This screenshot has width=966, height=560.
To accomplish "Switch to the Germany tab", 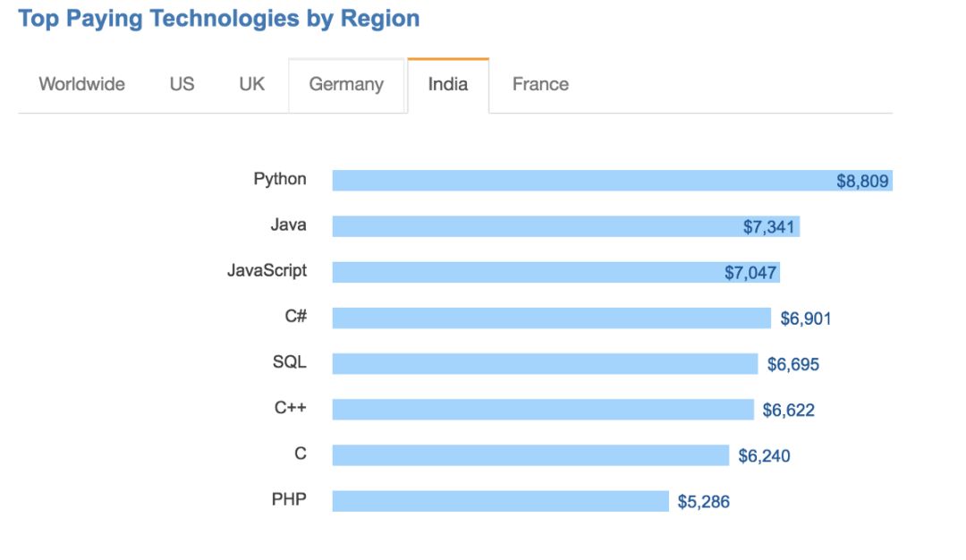I will [346, 85].
